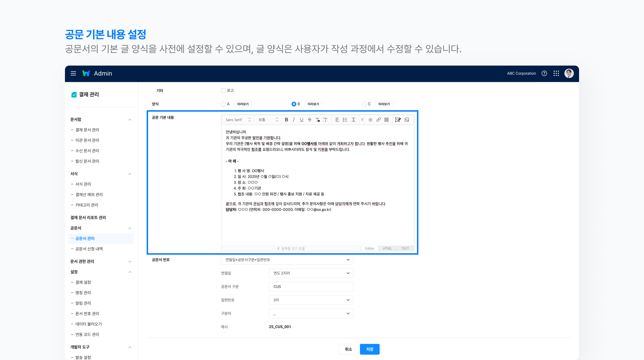The width and height of the screenshot is (644, 360).
Task: Select template option A radio button
Action: [223, 104]
